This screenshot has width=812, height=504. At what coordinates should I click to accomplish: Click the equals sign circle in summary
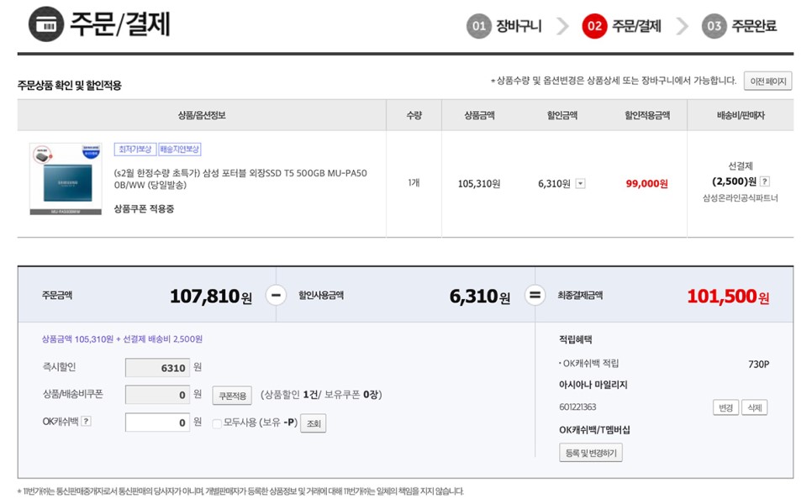pyautogui.click(x=535, y=296)
